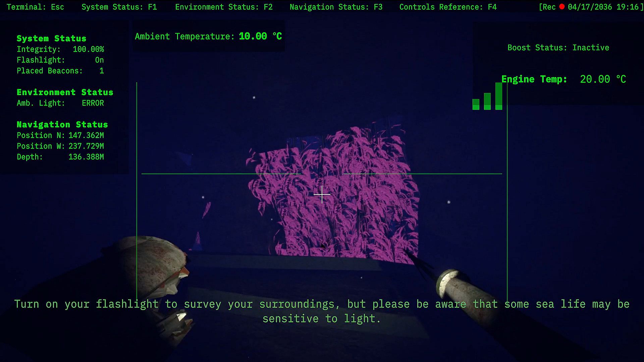Click the white crosshair reticle
This screenshot has height=362, width=644.
(x=322, y=194)
